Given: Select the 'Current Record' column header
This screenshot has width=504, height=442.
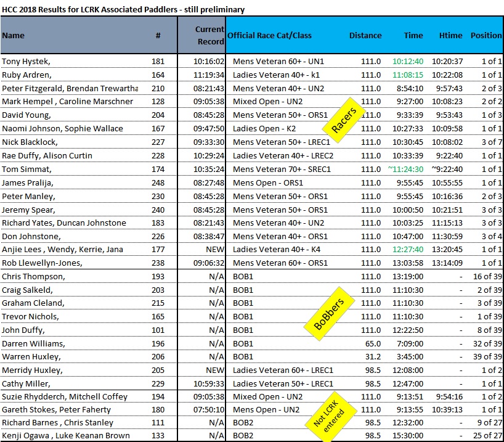Looking at the screenshot, I should (x=210, y=35).
